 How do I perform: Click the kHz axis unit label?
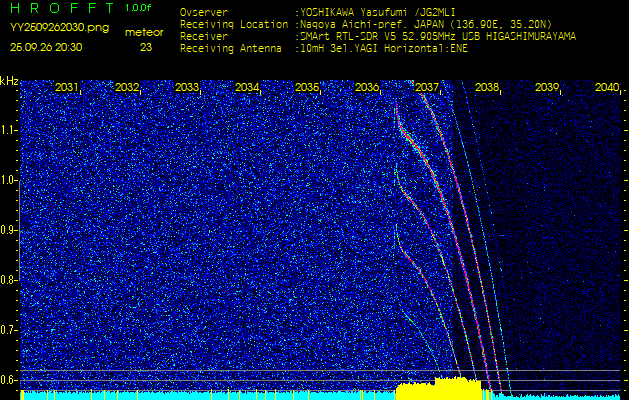(x=9, y=81)
